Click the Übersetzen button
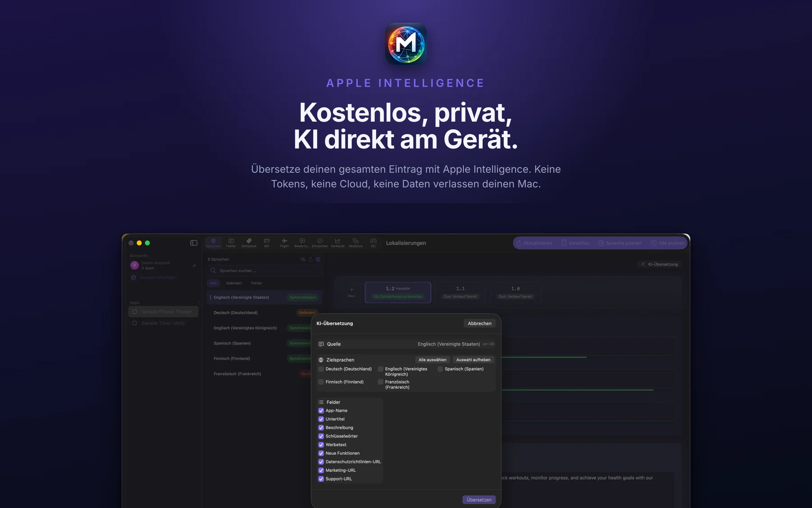812x508 pixels. click(x=479, y=500)
